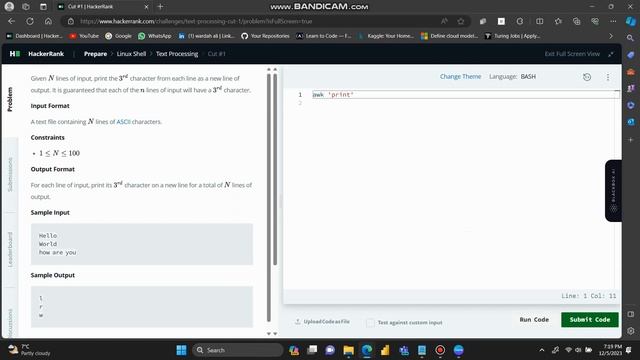Viewport: 640px width, 360px height.
Task: Click the Read aloud icon in address bar
Action: (x=444, y=21)
